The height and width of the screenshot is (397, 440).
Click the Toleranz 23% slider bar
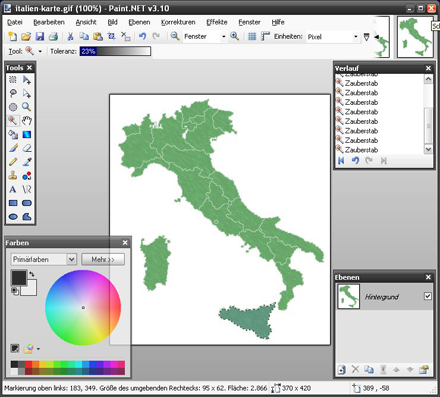(x=115, y=51)
